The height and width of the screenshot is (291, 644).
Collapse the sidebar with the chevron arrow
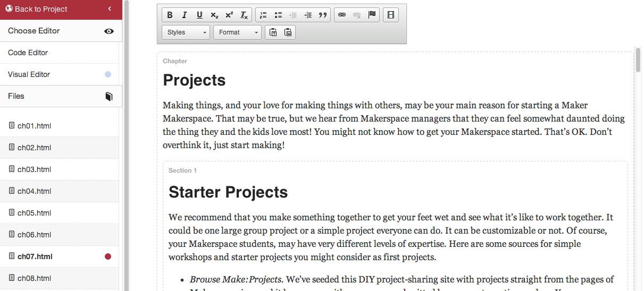109,9
